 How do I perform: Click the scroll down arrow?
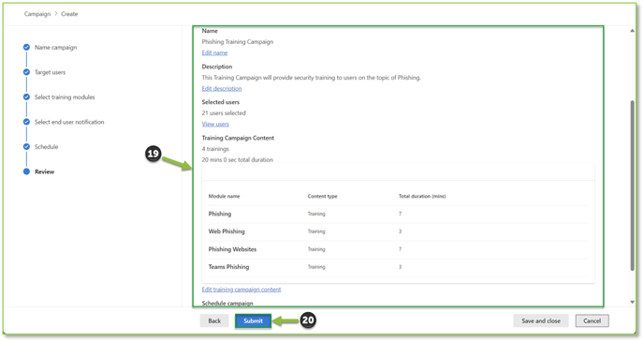point(632,302)
